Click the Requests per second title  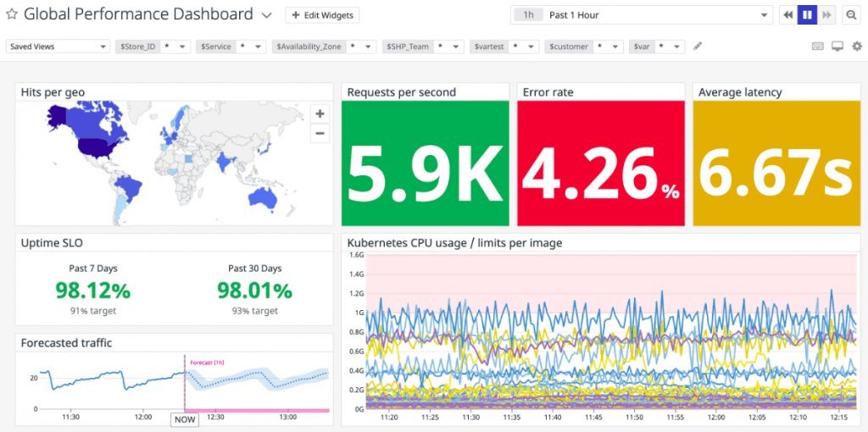click(x=401, y=92)
